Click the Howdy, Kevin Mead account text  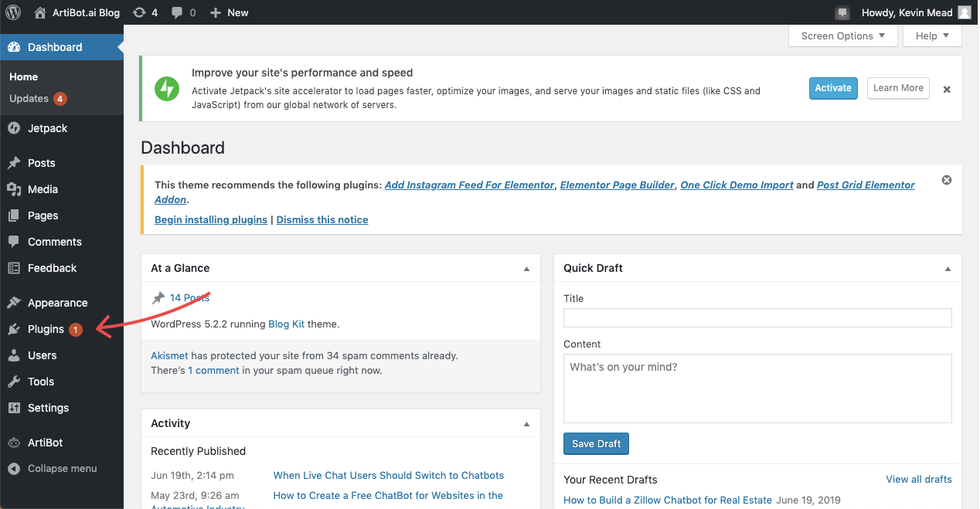(907, 12)
